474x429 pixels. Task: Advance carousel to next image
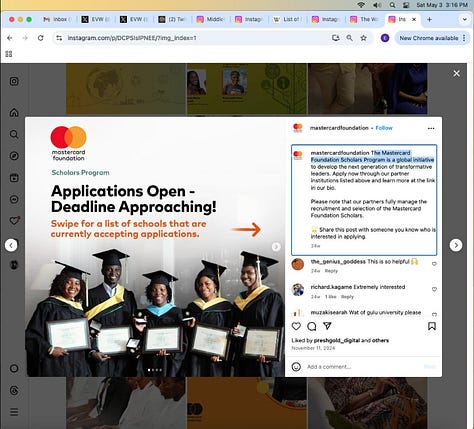click(x=276, y=247)
